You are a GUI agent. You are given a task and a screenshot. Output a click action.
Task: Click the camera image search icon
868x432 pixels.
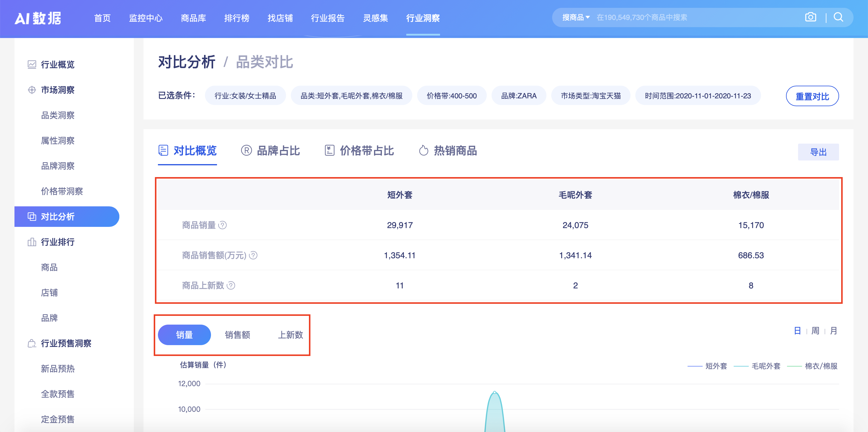(811, 17)
